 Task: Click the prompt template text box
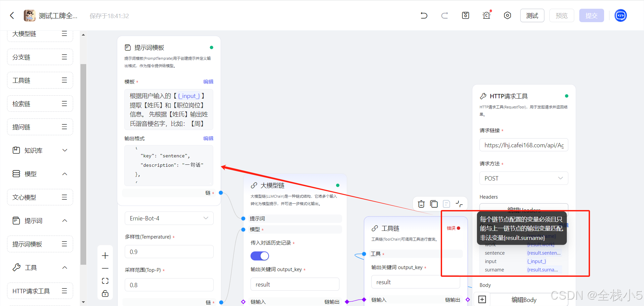(x=169, y=109)
